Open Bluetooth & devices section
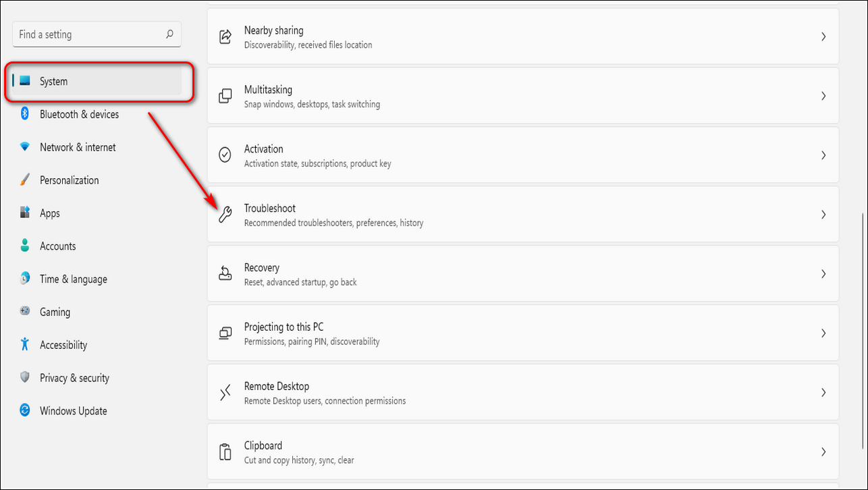 [79, 115]
